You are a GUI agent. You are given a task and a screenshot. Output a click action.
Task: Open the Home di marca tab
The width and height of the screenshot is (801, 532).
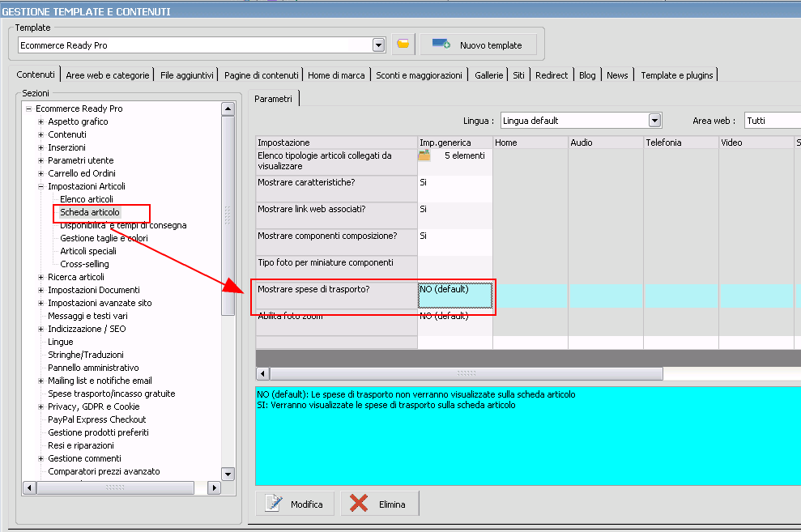[336, 75]
